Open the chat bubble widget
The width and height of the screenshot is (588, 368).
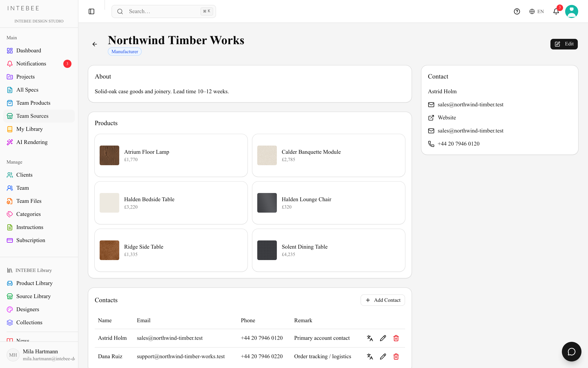(x=571, y=352)
